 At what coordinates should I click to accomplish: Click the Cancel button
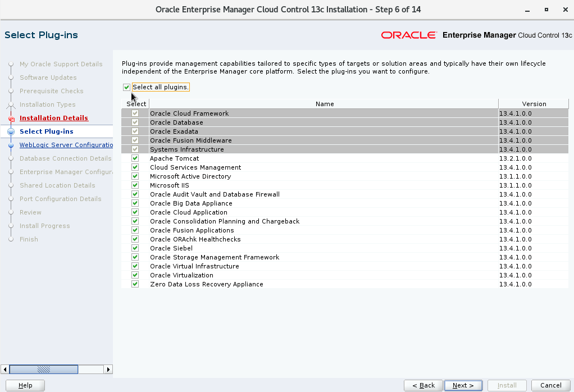pos(550,385)
